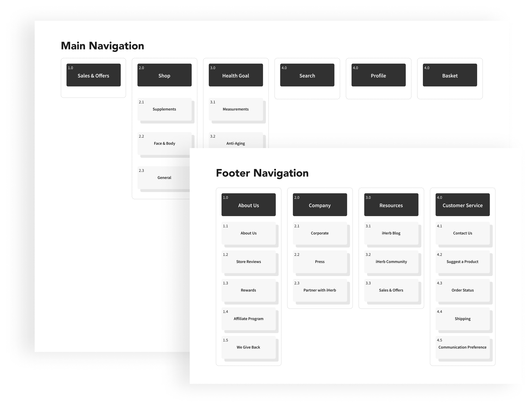Click the Basket navigation card

pyautogui.click(x=450, y=75)
